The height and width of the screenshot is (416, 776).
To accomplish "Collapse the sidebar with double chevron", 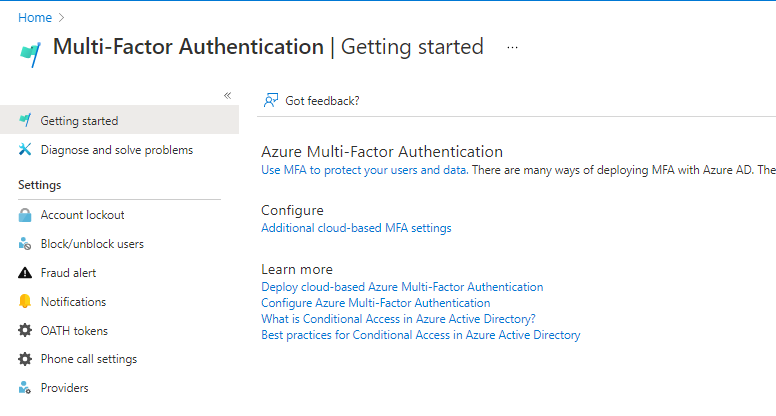I will tap(227, 95).
